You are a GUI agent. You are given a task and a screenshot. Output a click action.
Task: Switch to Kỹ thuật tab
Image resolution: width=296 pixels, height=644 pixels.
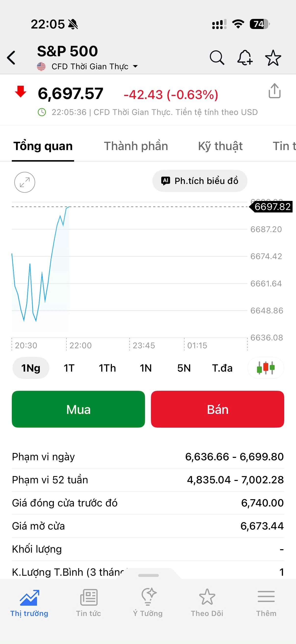pyautogui.click(x=220, y=146)
